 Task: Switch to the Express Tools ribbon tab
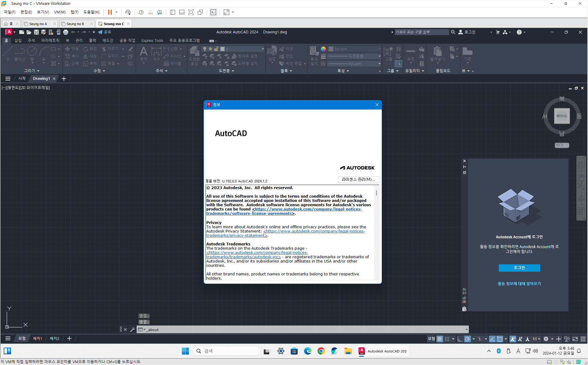(x=152, y=40)
